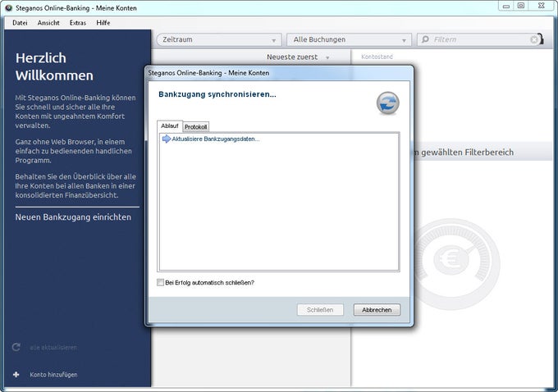Click alle aktualisieren in sidebar

coord(53,347)
